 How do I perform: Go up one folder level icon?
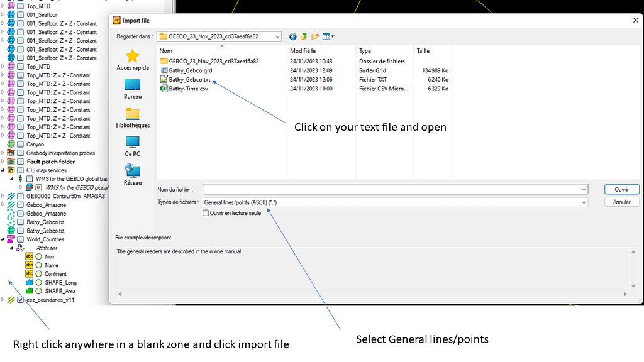click(x=304, y=36)
